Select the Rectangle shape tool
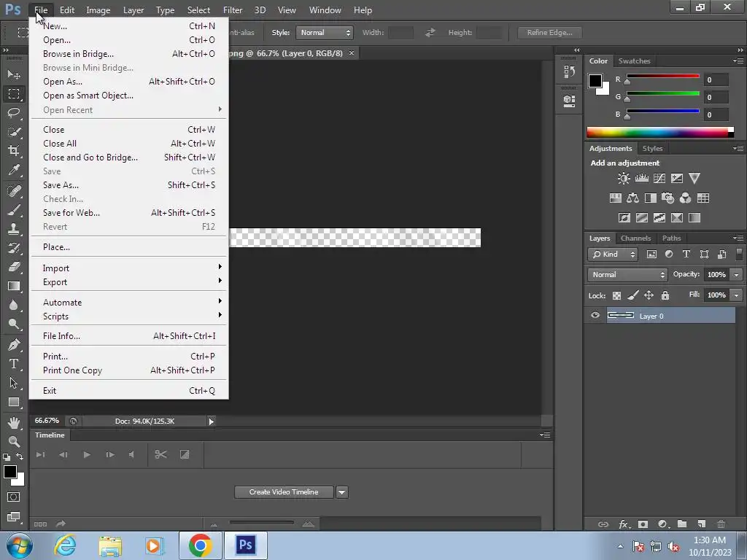Screen dimensions: 747x560 [14, 402]
